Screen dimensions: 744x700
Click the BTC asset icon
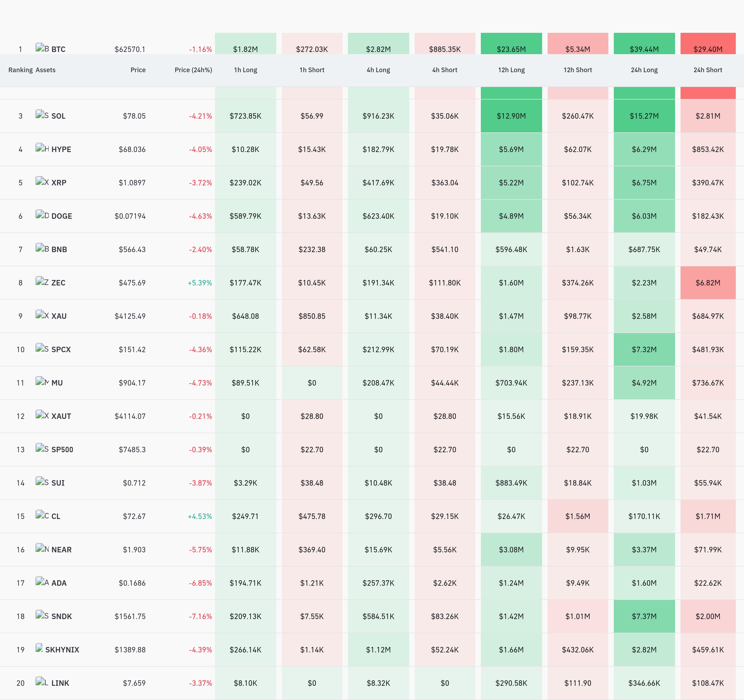click(x=42, y=48)
